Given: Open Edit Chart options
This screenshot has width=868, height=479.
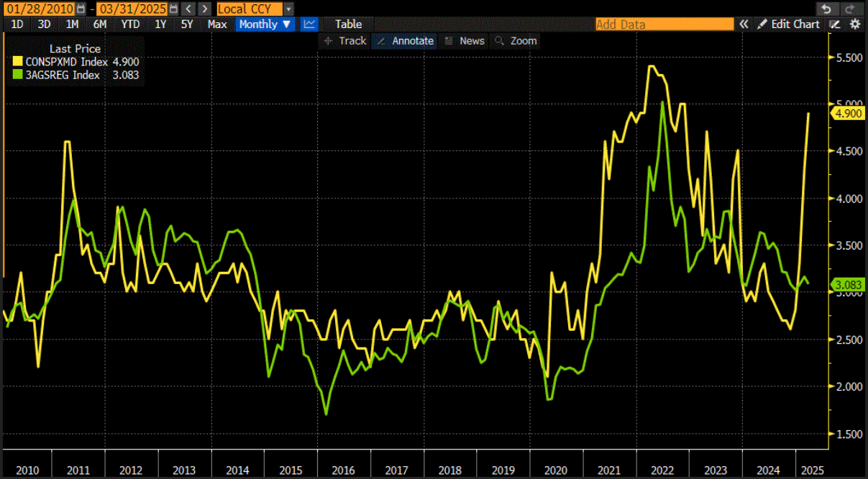Looking at the screenshot, I should click(788, 24).
